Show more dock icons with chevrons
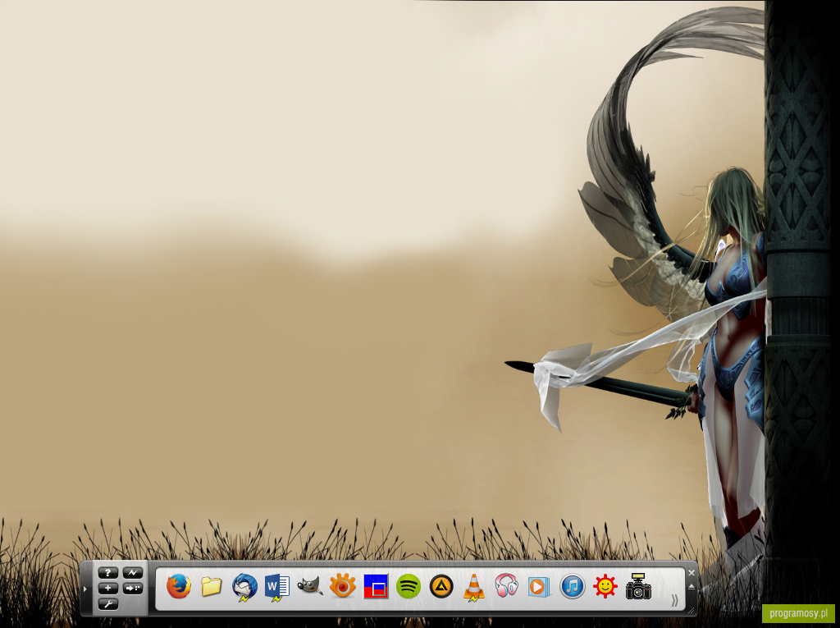Image resolution: width=840 pixels, height=628 pixels. (x=674, y=601)
